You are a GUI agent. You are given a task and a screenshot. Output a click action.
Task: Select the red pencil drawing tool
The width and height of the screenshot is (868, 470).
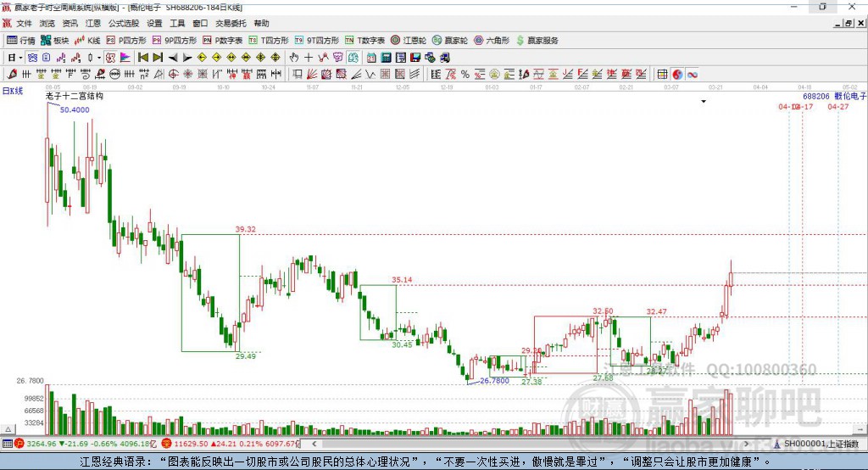point(12,75)
